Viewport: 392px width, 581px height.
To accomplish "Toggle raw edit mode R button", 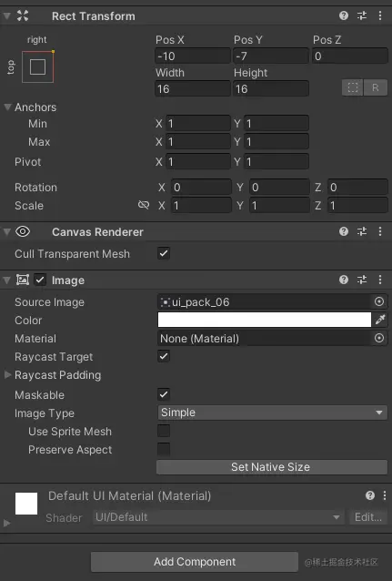I will click(376, 87).
